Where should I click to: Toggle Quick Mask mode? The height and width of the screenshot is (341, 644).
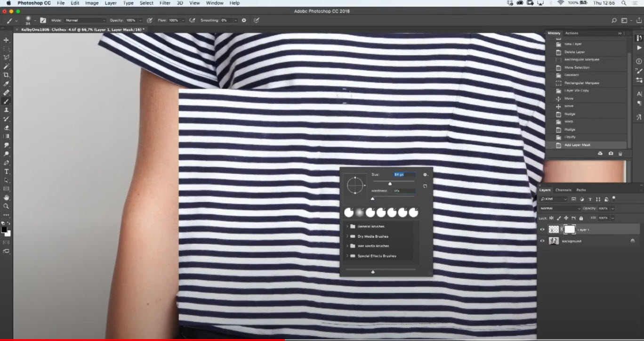6,242
